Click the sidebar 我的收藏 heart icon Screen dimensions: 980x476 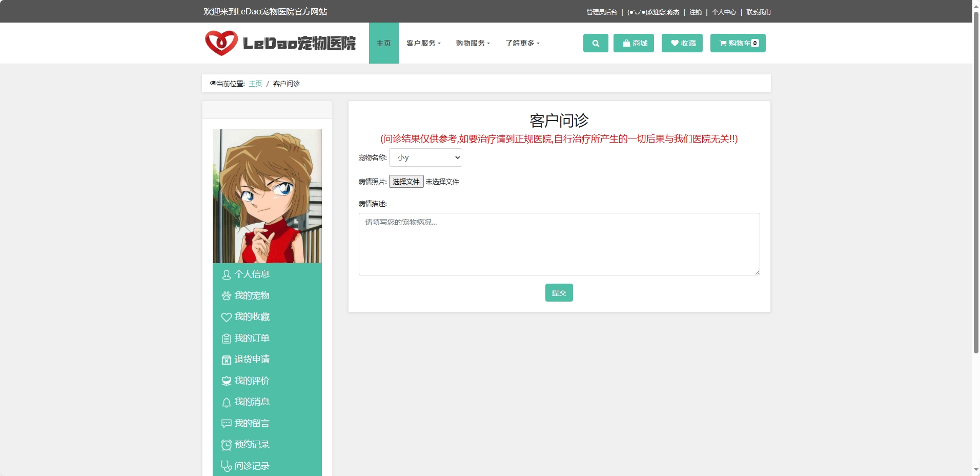[x=226, y=317]
